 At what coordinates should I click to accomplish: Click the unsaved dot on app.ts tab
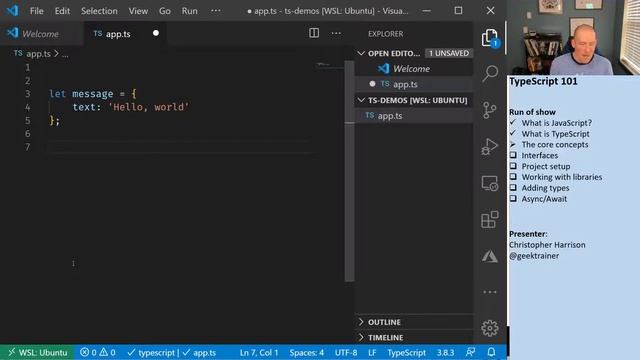tap(156, 33)
